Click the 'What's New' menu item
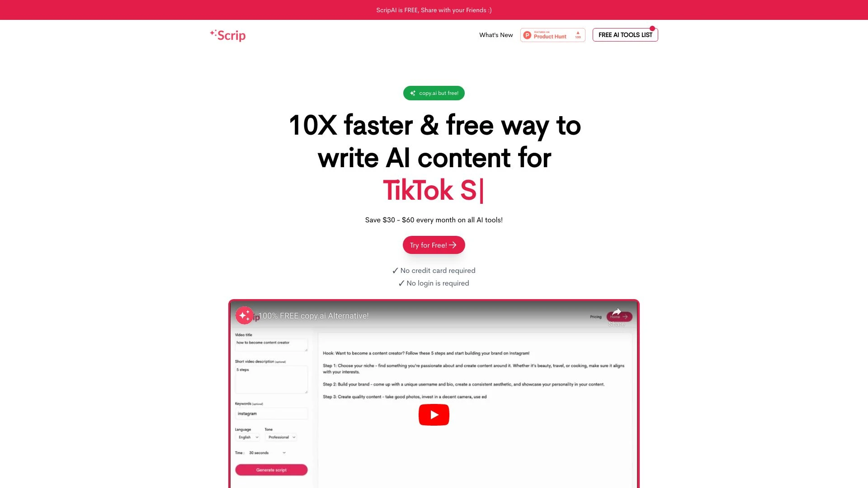Viewport: 868px width, 488px height. (x=496, y=34)
